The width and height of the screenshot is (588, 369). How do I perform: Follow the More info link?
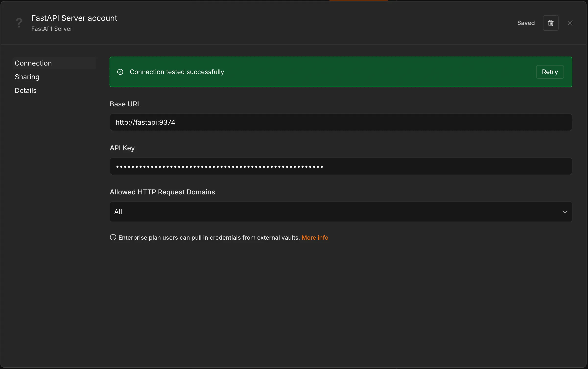(315, 237)
